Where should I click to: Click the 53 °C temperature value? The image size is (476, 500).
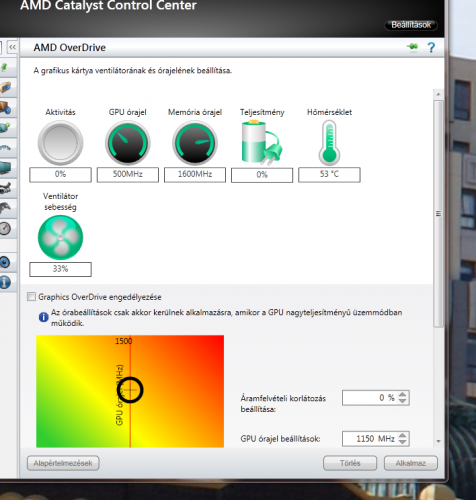pyautogui.click(x=329, y=174)
